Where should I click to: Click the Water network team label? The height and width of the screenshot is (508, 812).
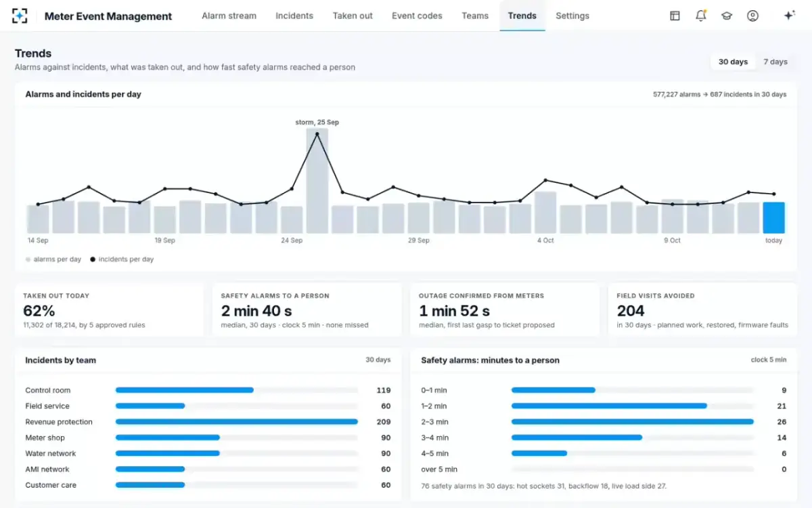pyautogui.click(x=51, y=454)
